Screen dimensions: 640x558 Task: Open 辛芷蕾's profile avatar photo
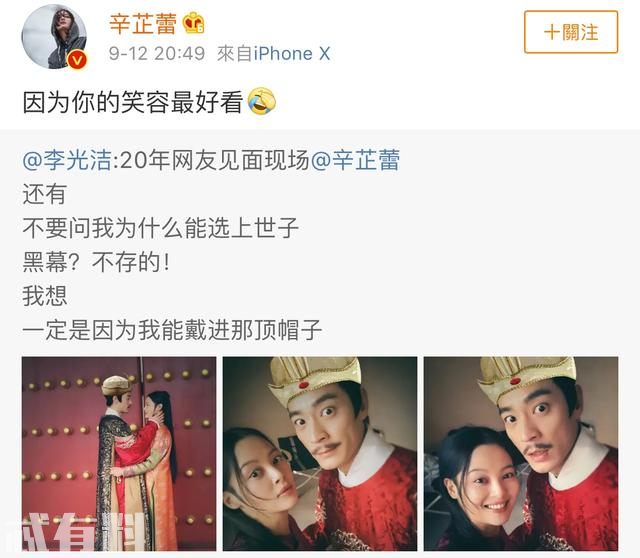click(54, 36)
